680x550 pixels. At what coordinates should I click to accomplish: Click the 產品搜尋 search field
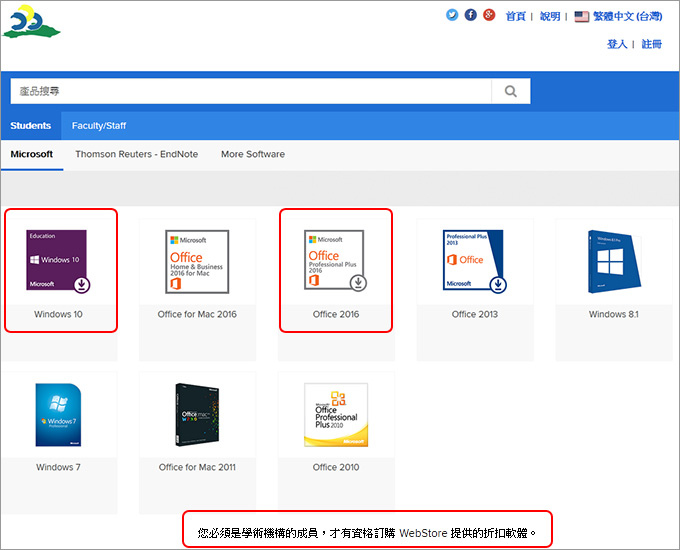click(251, 91)
